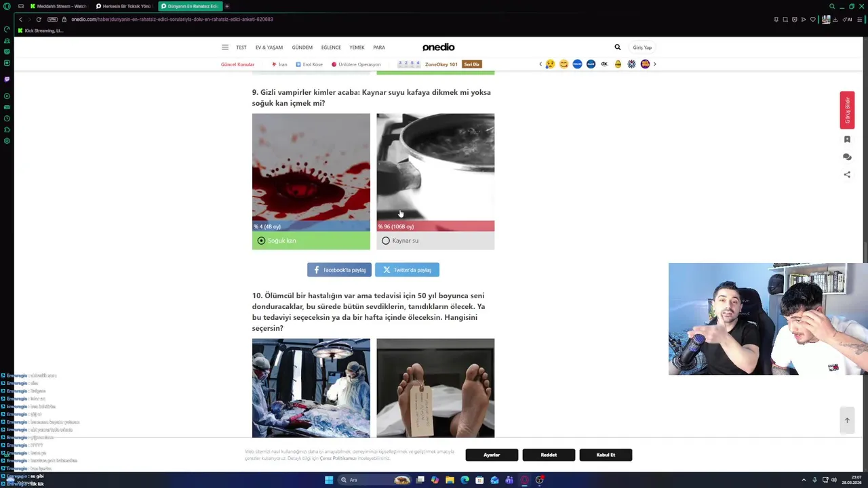Click the Onedio search magnifier icon
Image resolution: width=868 pixels, height=488 pixels.
tap(617, 47)
